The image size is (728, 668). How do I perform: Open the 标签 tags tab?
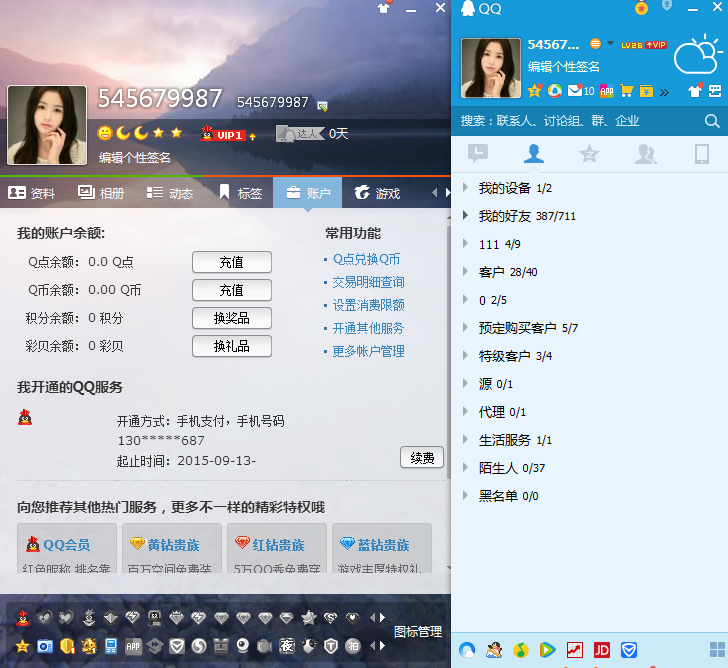pos(240,193)
